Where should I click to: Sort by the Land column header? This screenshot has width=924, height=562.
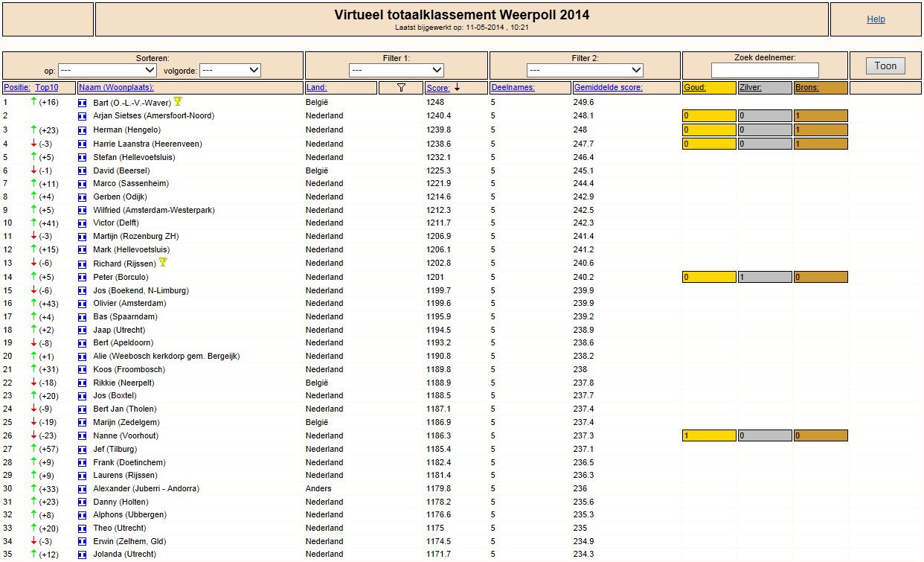click(x=316, y=88)
